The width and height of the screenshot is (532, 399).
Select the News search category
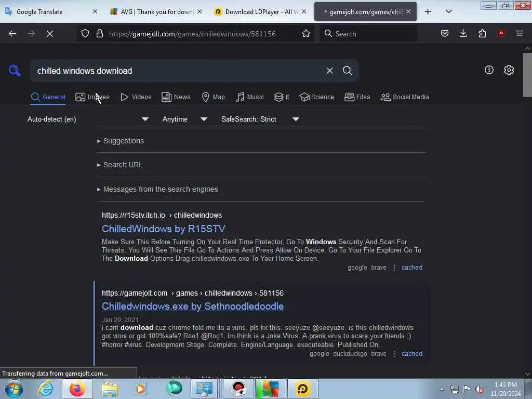click(176, 97)
